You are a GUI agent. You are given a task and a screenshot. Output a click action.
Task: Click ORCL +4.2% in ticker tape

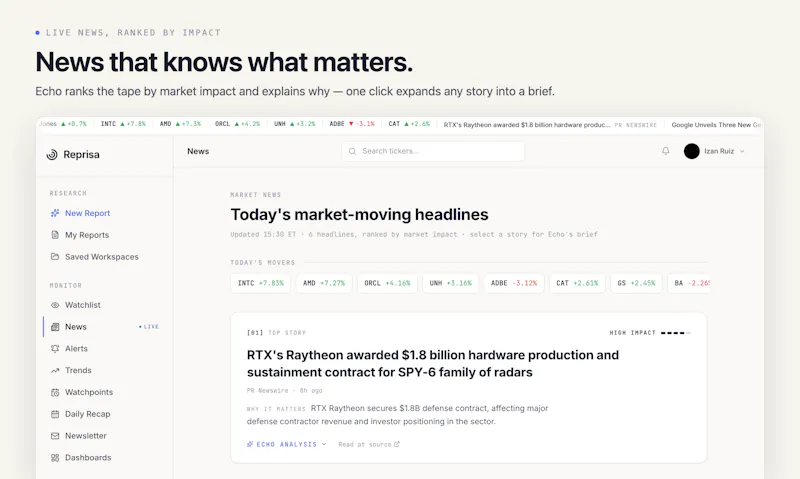(237, 124)
